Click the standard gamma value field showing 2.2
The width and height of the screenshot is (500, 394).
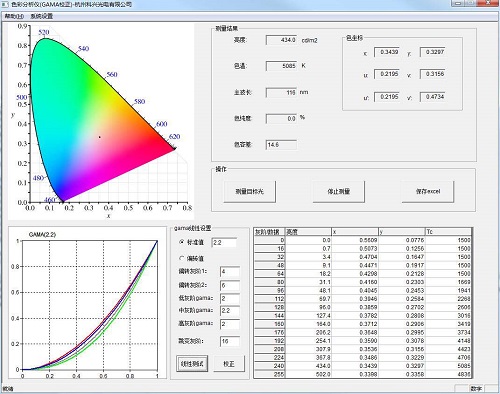[224, 242]
